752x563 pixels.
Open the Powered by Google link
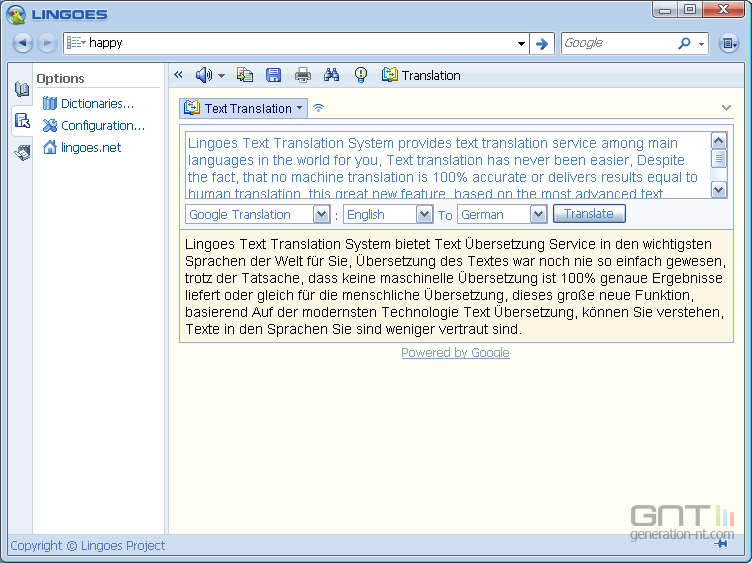455,352
